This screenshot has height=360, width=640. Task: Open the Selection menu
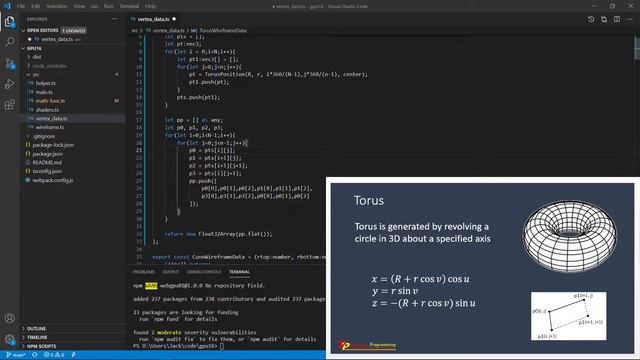pos(56,6)
